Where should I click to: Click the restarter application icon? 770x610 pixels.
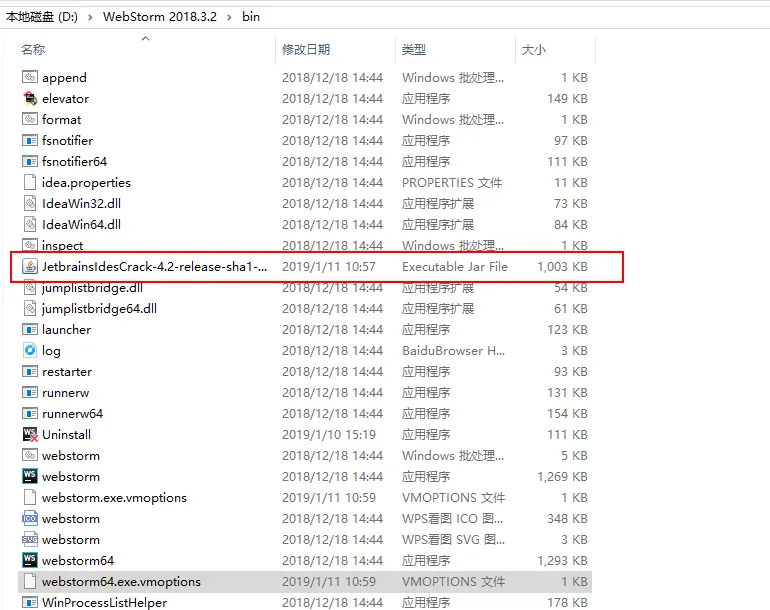(30, 371)
